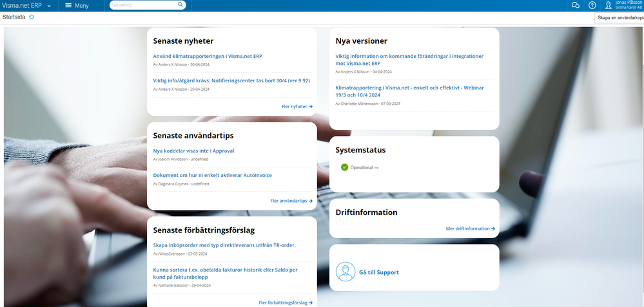Screen dimensions: 644x307
Task: Open tip 'Nya koddelar visas inte i Approval'
Action: coord(193,151)
